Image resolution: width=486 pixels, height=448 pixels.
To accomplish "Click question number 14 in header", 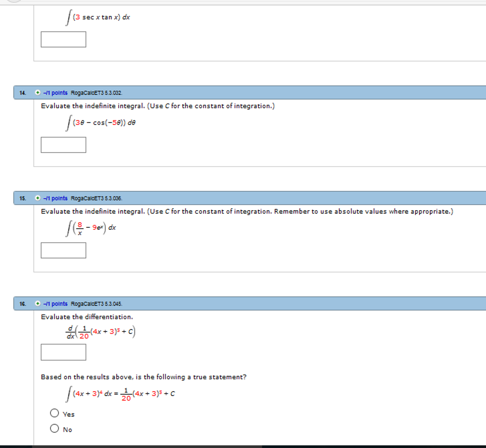I will (23, 93).
